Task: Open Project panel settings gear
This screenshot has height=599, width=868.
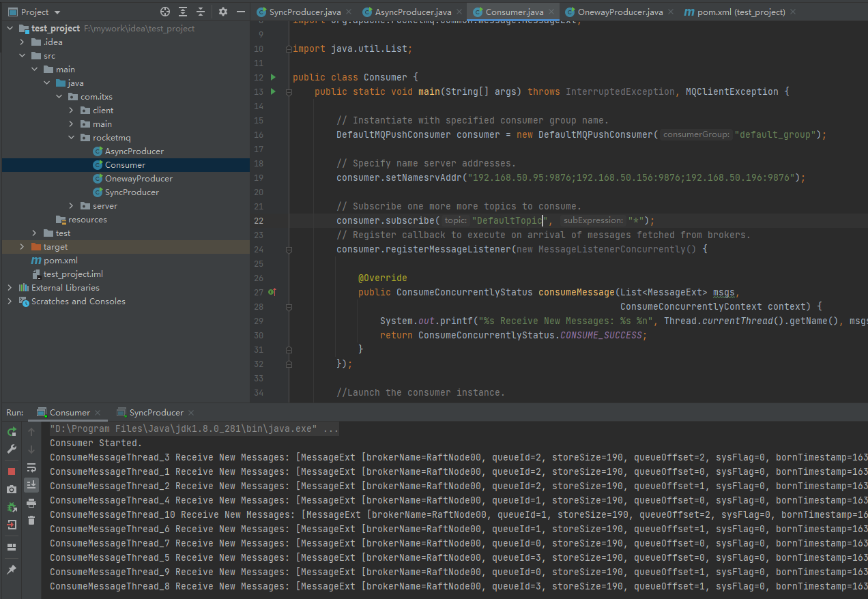Action: 223,12
